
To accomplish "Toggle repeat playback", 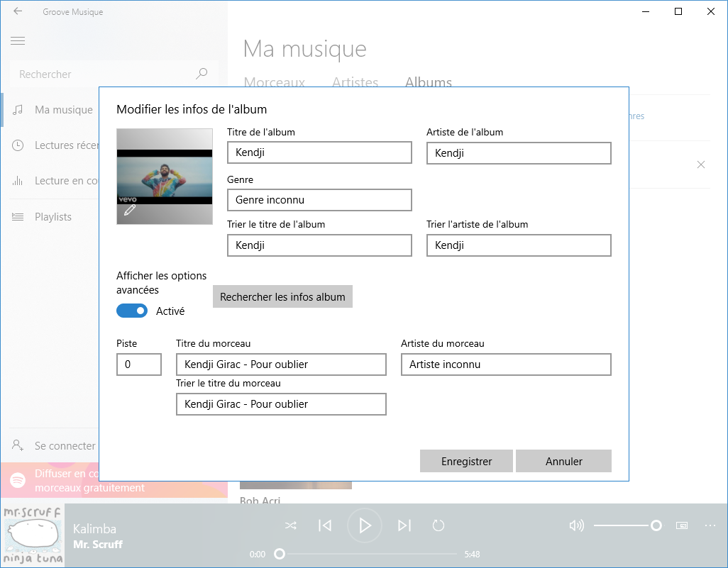I will tap(439, 525).
